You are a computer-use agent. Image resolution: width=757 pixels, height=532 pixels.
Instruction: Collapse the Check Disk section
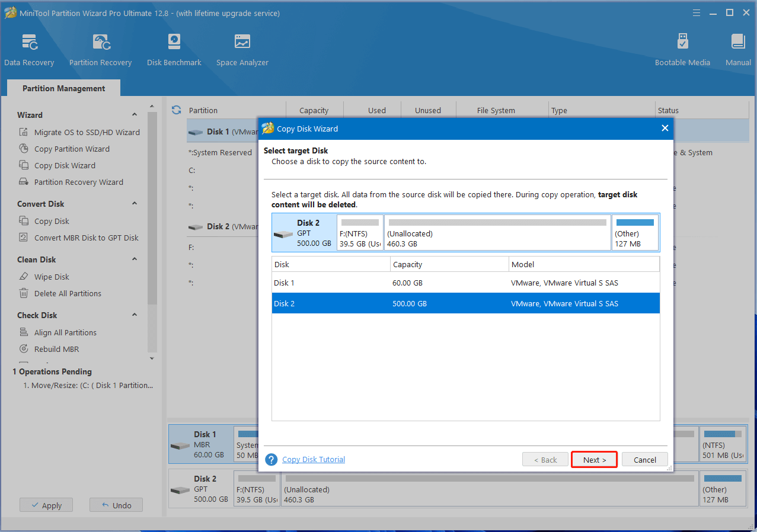coord(135,315)
